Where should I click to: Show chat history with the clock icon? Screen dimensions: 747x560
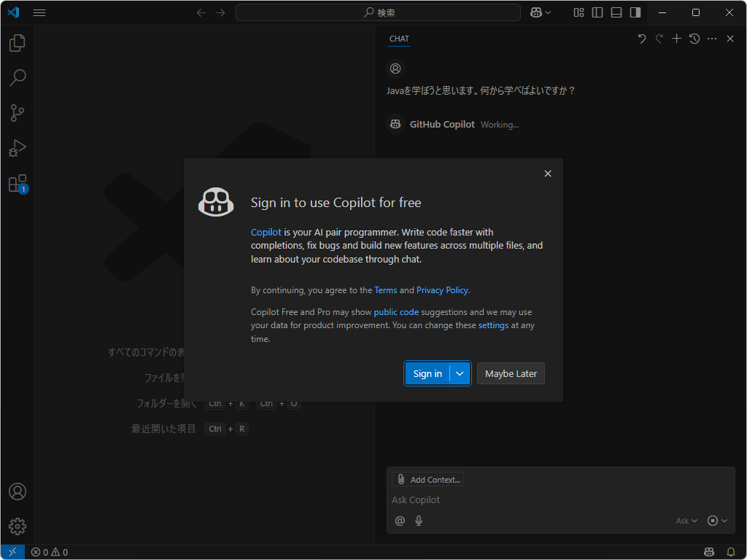pyautogui.click(x=694, y=38)
